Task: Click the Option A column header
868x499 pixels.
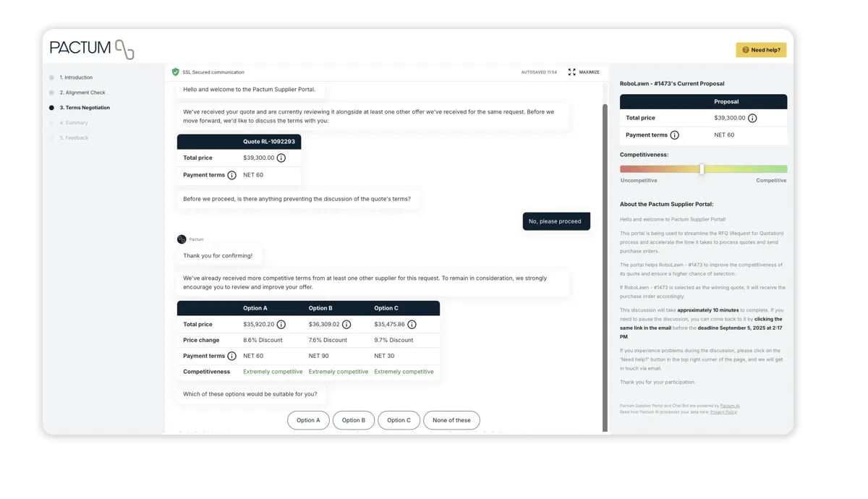Action: tap(255, 308)
